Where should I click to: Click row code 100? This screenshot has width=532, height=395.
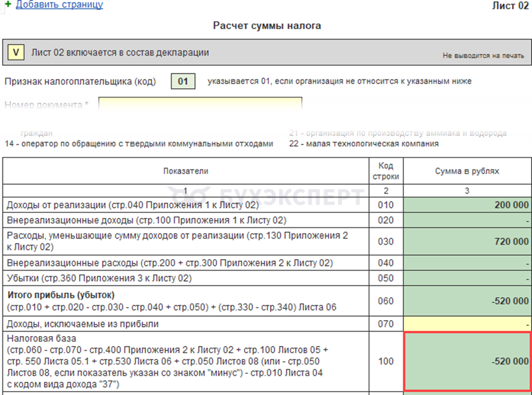coord(386,361)
